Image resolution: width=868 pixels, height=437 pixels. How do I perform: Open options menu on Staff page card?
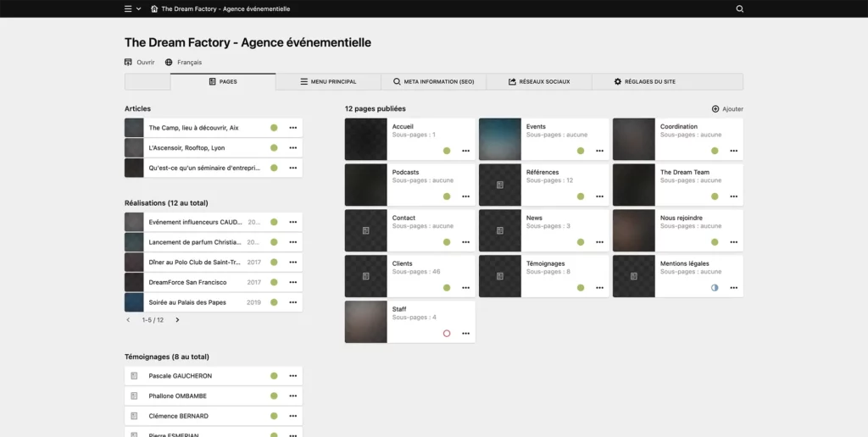465,334
